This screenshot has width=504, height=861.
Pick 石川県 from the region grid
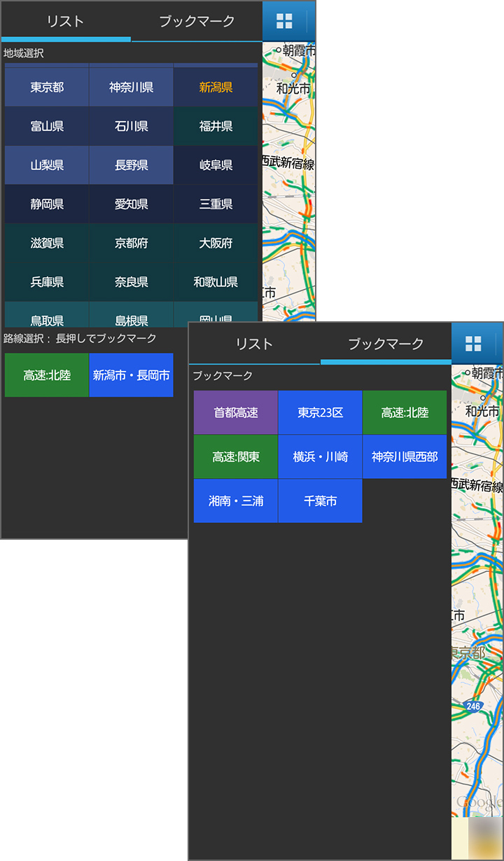(131, 127)
